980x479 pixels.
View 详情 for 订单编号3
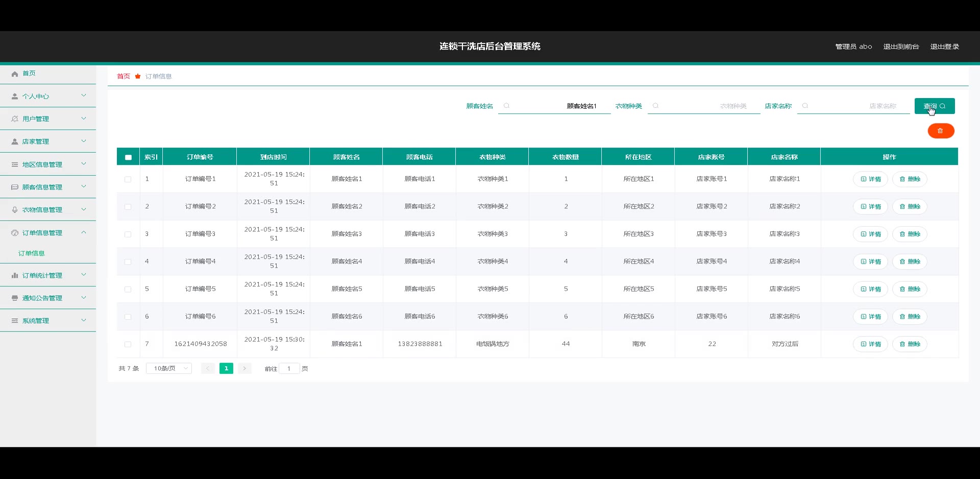click(871, 234)
